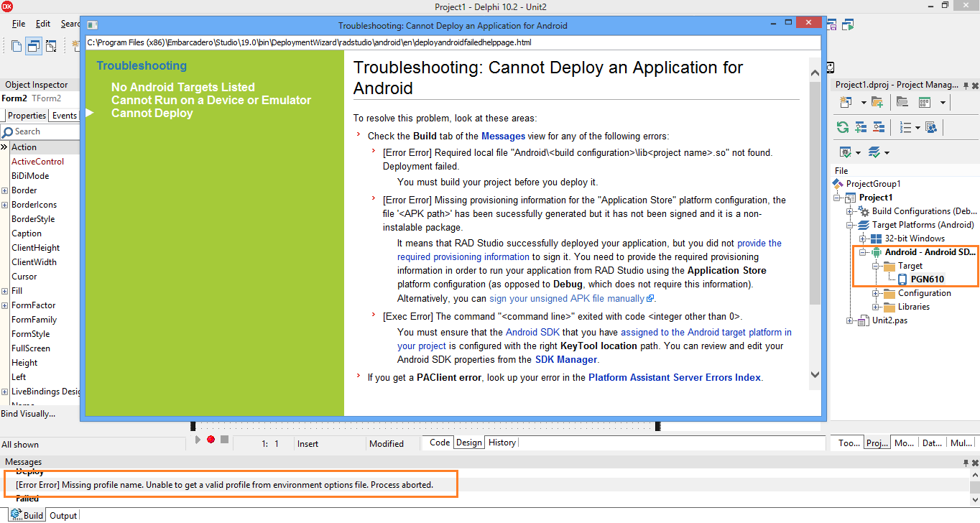The image size is (980, 523).
Task: Click the Expand all nodes icon
Action: pyautogui.click(x=861, y=127)
